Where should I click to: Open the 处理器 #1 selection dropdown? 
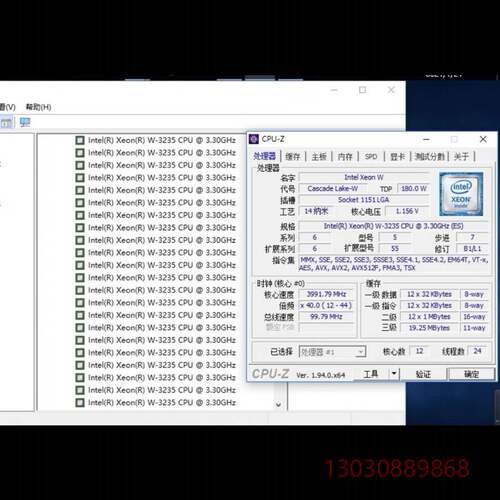(x=332, y=352)
